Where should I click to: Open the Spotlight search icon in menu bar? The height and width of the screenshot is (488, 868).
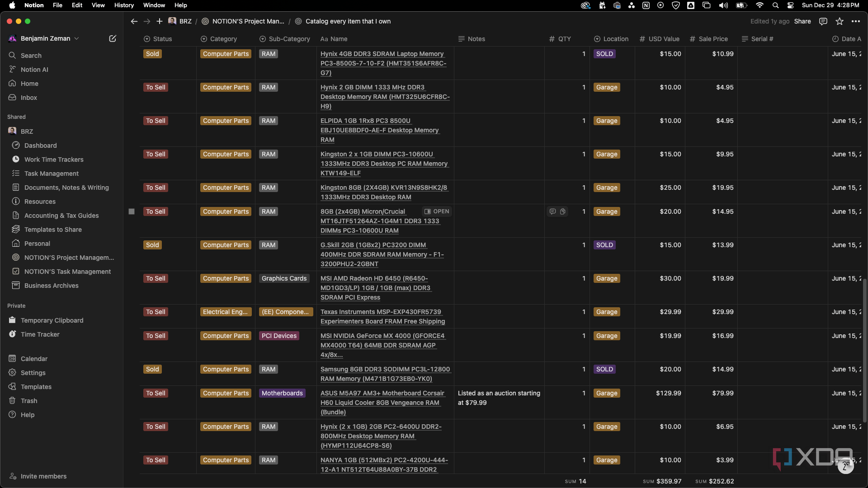click(x=775, y=5)
